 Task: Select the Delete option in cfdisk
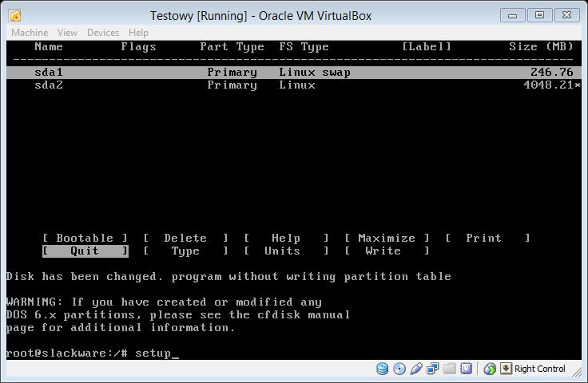point(185,238)
